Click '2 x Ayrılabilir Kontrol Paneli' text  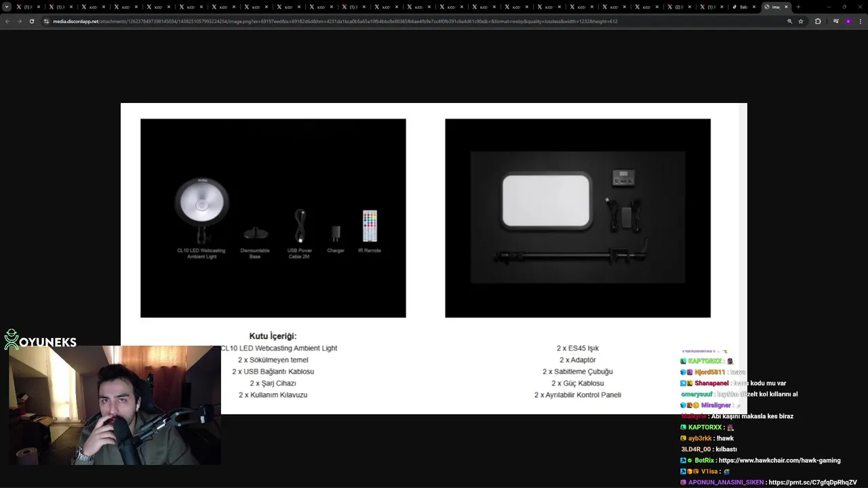tap(578, 394)
